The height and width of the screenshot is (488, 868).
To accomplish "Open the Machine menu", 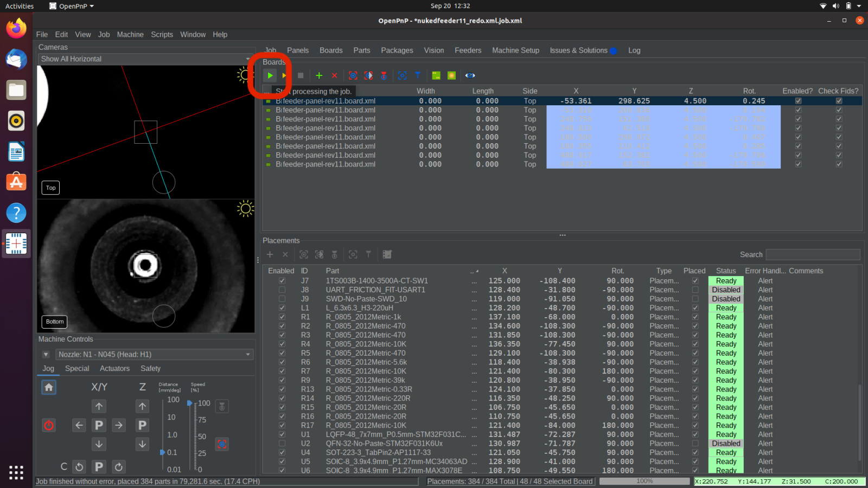I will 130,34.
